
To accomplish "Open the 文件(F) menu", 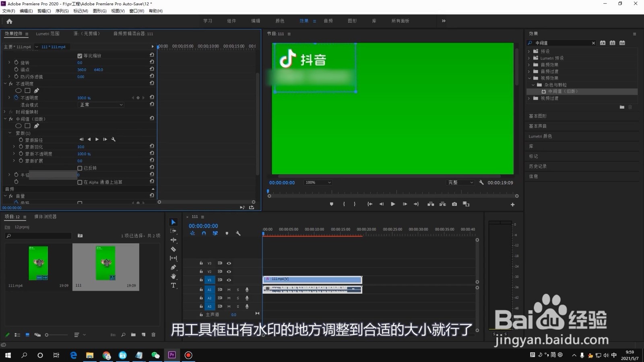I will point(9,11).
